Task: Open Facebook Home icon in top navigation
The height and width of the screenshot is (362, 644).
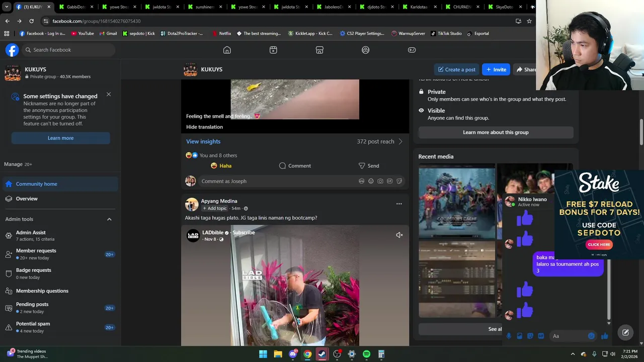Action: [x=227, y=50]
